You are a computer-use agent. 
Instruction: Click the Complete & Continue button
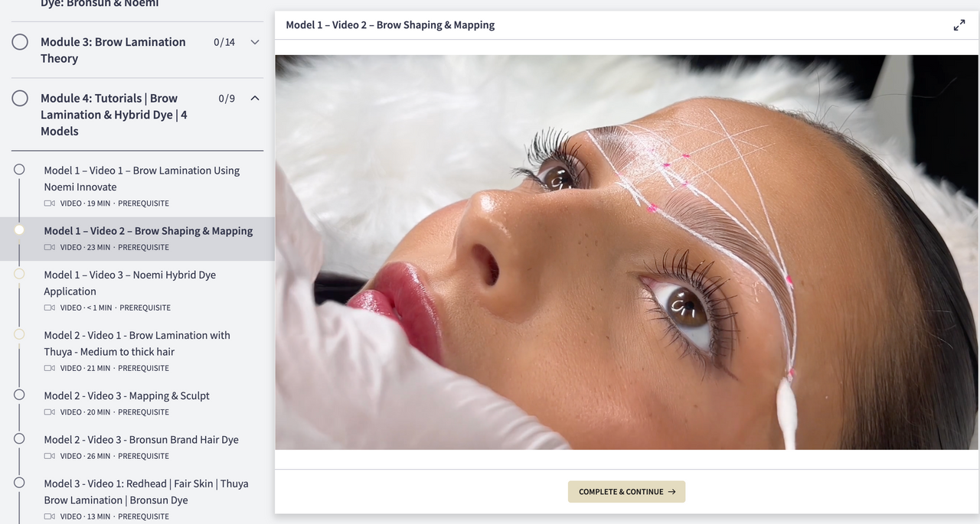(x=626, y=492)
